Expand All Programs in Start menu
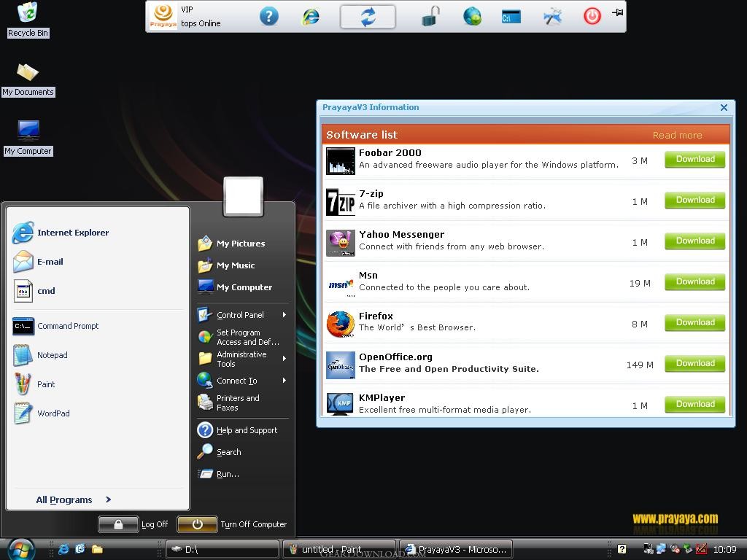747x560 pixels. click(74, 499)
